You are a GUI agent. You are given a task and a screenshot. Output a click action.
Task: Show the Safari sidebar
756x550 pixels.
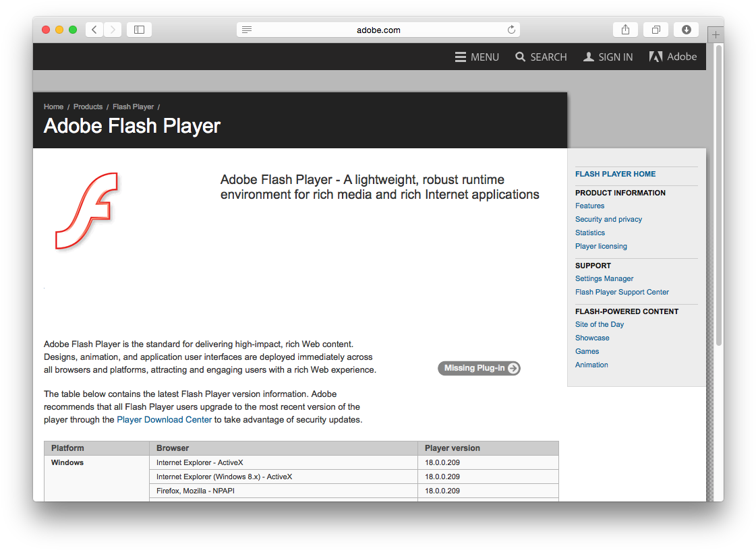[x=140, y=30]
